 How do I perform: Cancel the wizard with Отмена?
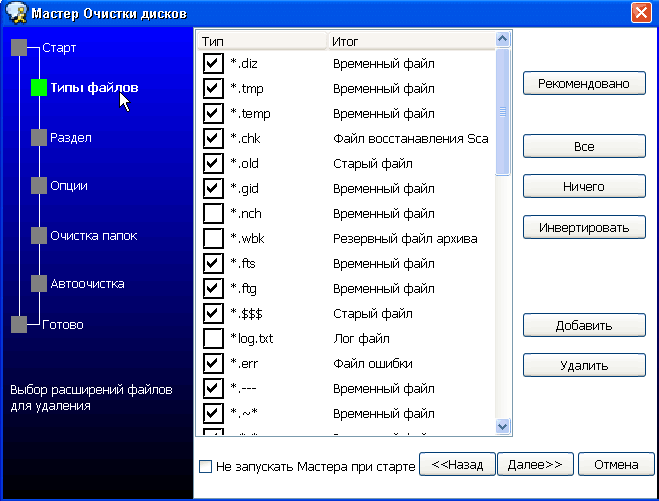pyautogui.click(x=616, y=464)
